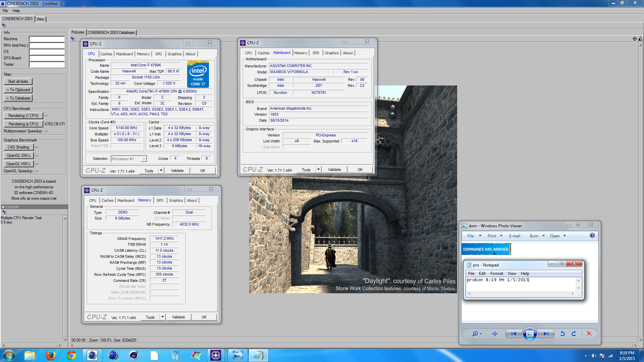Click the Console panel vertical scrollbar
Viewport: 644px width, 362px height.
(x=65, y=279)
